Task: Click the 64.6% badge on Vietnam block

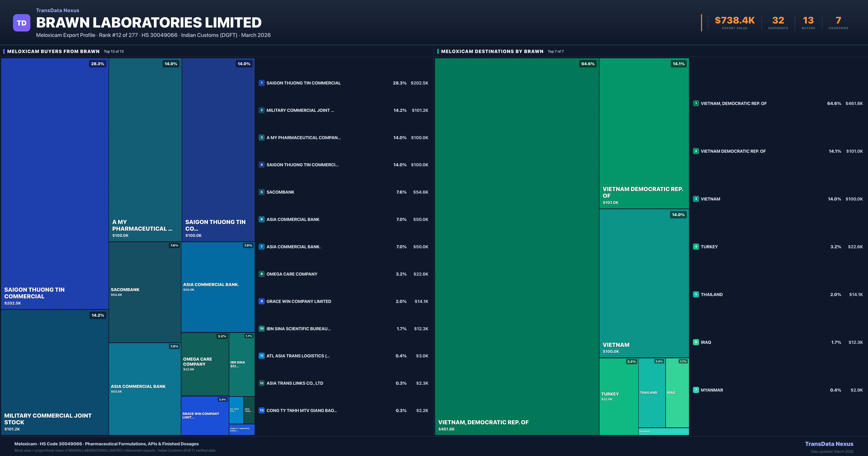Action: (x=588, y=64)
